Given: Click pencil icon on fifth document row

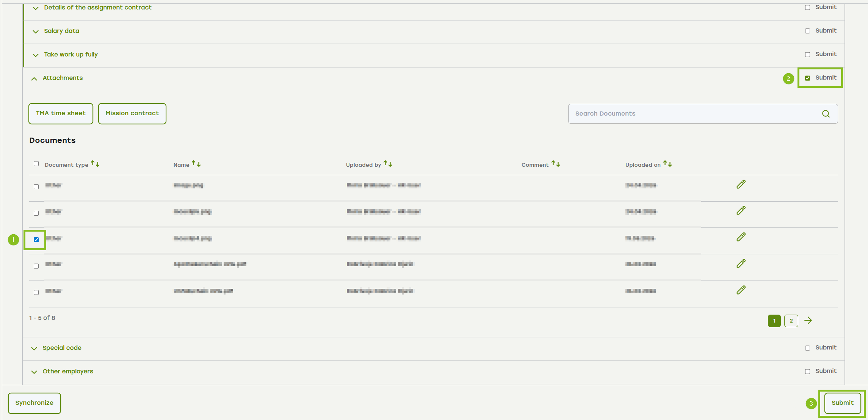Looking at the screenshot, I should coord(741,290).
